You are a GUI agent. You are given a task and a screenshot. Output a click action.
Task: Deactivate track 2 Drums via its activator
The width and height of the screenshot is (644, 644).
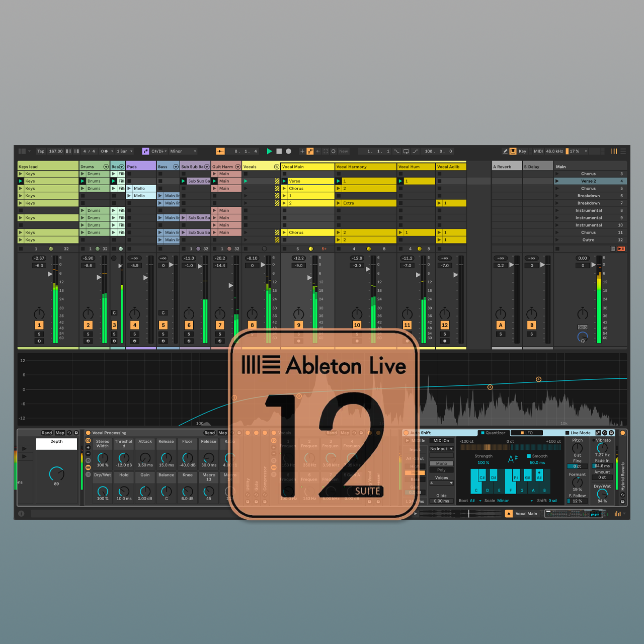click(x=88, y=326)
